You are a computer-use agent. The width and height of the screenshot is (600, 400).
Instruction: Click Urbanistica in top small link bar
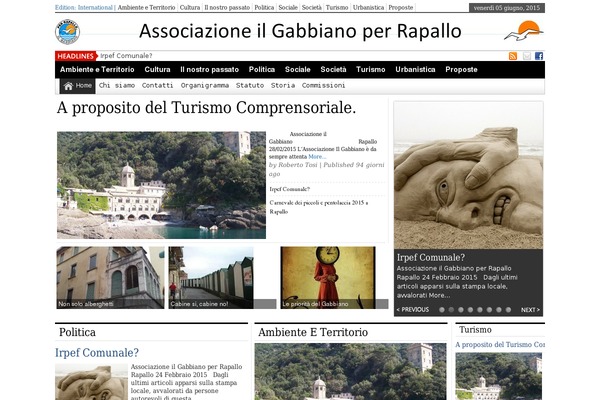click(x=368, y=8)
